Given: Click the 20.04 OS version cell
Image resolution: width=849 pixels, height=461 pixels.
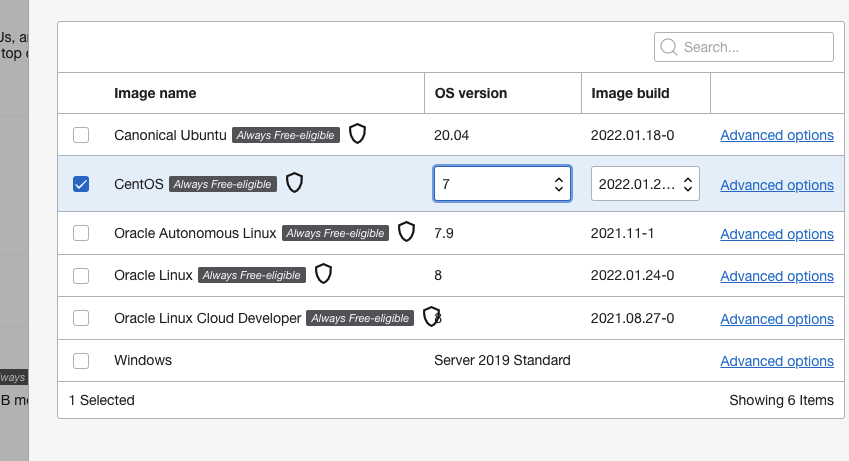Looking at the screenshot, I should click(452, 135).
